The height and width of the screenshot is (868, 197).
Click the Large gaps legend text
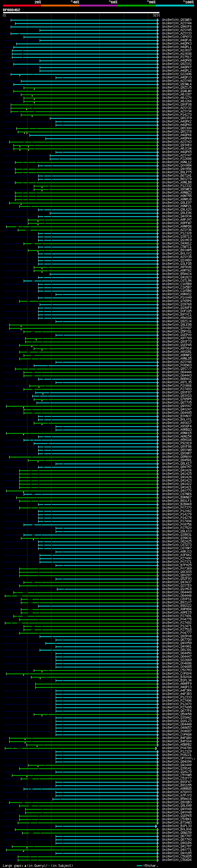(x=38, y=866)
